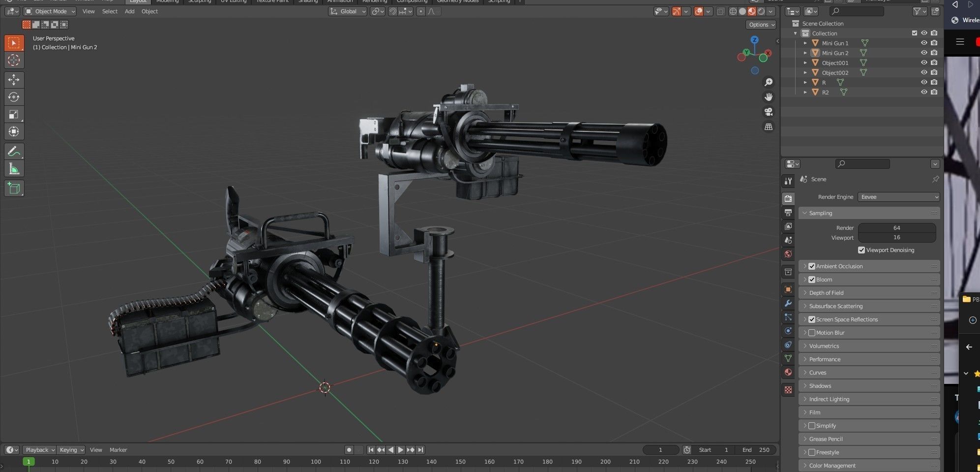Hide Mini Gun 1 with its eye toggle

(x=924, y=43)
